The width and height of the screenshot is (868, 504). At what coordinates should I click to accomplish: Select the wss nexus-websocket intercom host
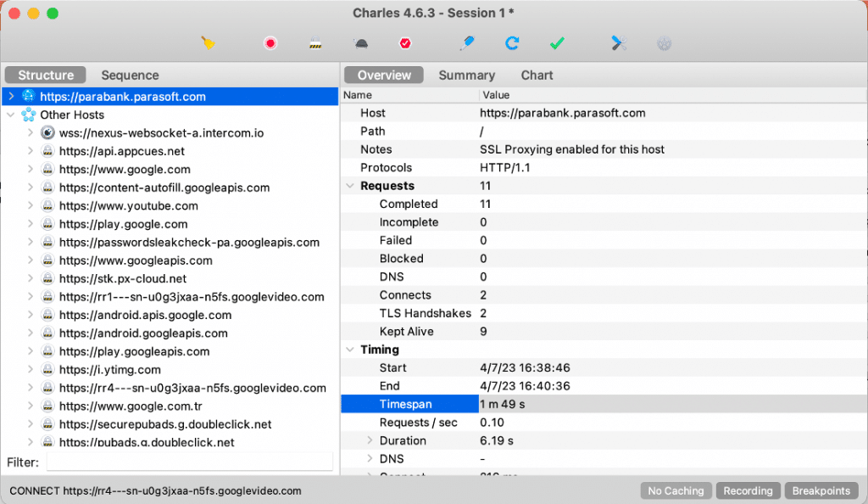(149, 132)
